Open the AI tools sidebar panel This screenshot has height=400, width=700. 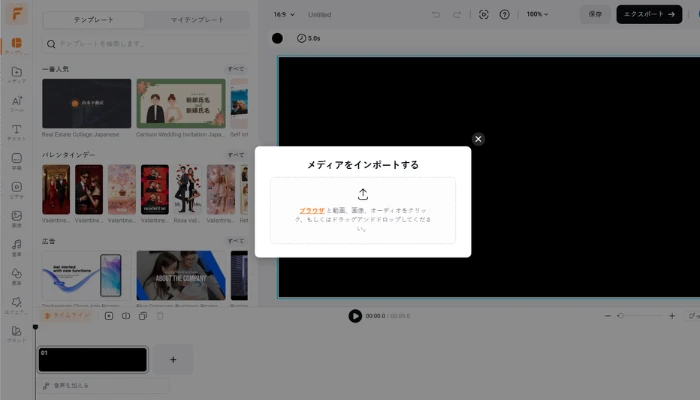click(x=17, y=104)
